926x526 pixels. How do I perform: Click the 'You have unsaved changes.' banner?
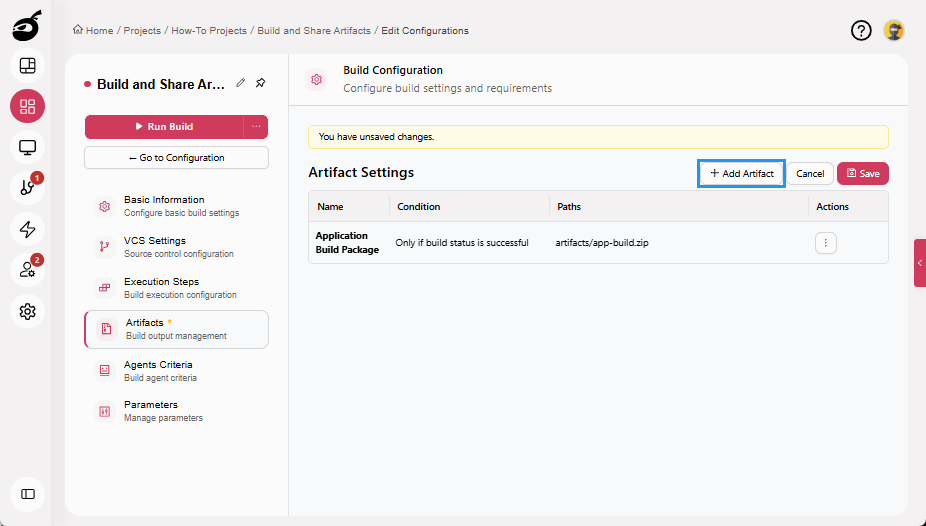pos(598,137)
